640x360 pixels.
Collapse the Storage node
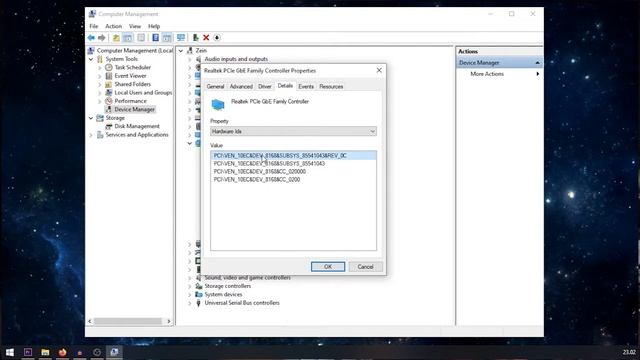click(x=91, y=118)
